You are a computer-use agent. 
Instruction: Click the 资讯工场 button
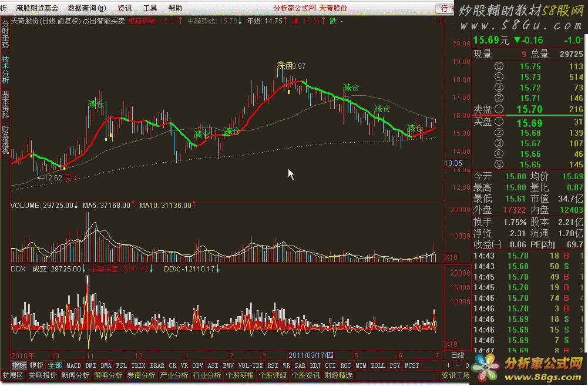[455, 375]
